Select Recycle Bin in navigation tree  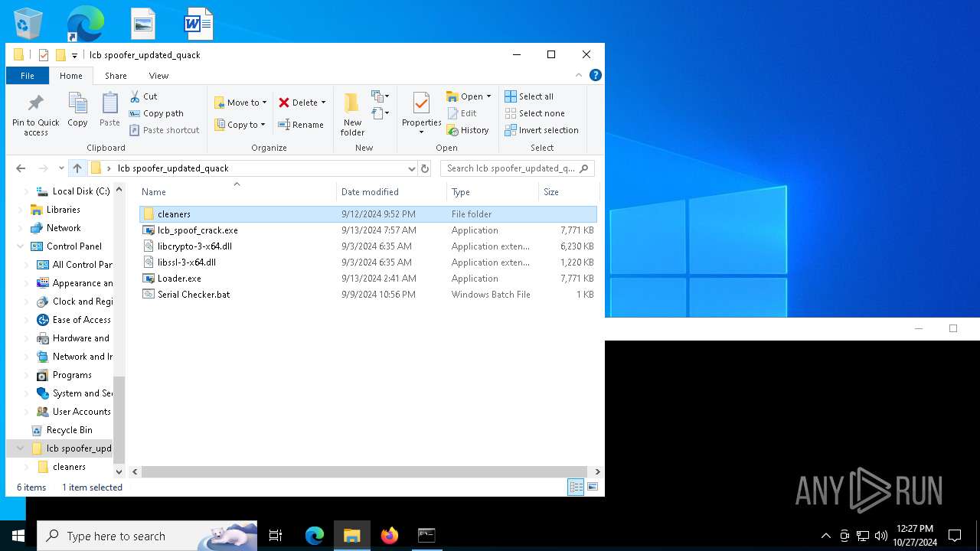click(69, 430)
